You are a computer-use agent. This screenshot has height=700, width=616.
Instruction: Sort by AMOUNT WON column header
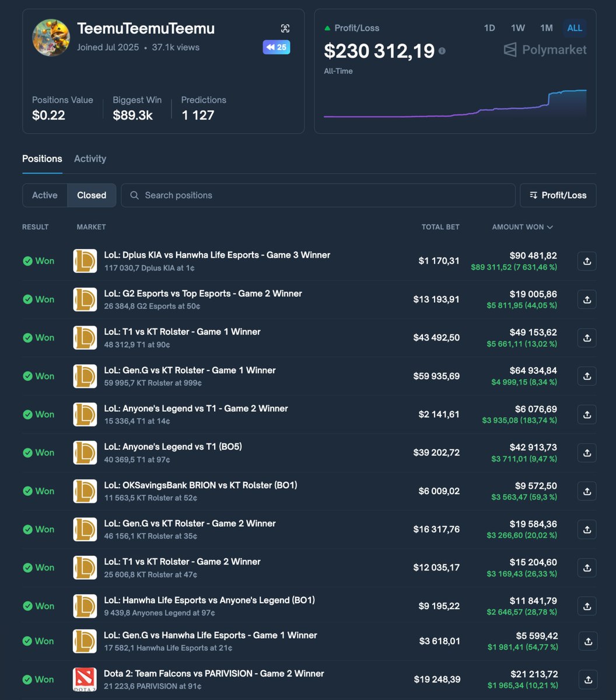click(x=522, y=227)
